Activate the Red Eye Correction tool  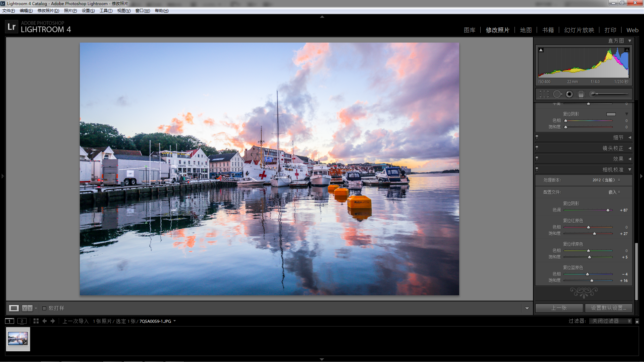click(569, 94)
